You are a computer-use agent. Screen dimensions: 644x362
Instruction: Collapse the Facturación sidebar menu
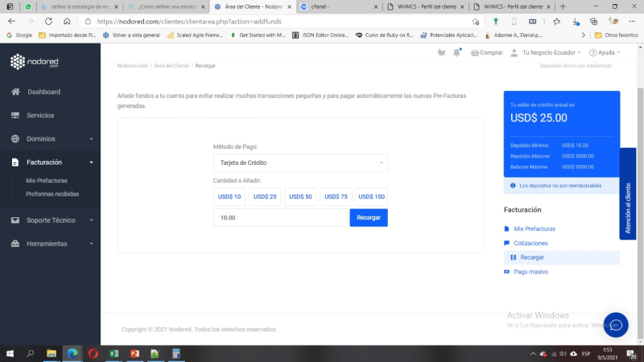pyautogui.click(x=50, y=162)
